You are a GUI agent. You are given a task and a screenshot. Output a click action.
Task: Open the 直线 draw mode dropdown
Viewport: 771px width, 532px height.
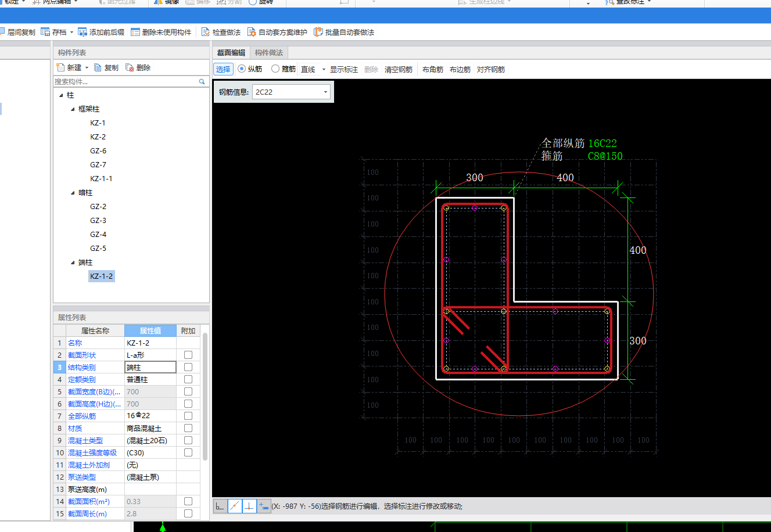pyautogui.click(x=324, y=70)
